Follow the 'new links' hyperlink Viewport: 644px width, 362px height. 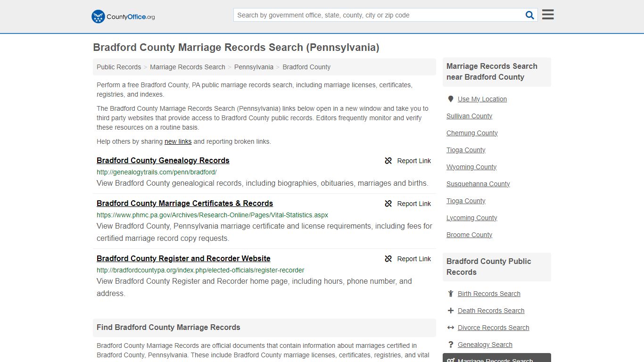click(x=178, y=141)
